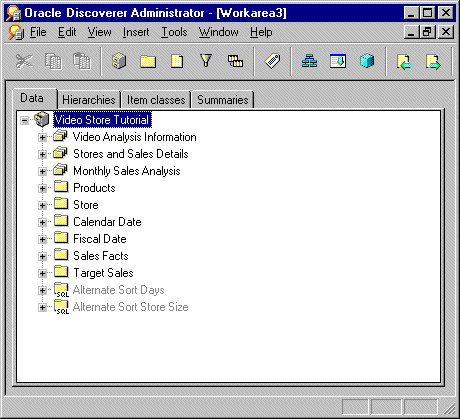
Task: Expand the Video Analysis Information folder
Action: [x=42, y=137]
